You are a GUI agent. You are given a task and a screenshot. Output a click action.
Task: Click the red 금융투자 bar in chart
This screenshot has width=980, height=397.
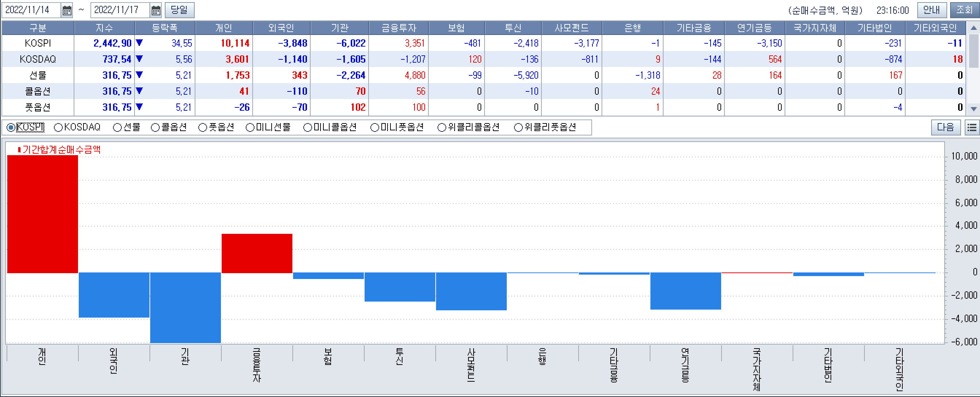257,253
